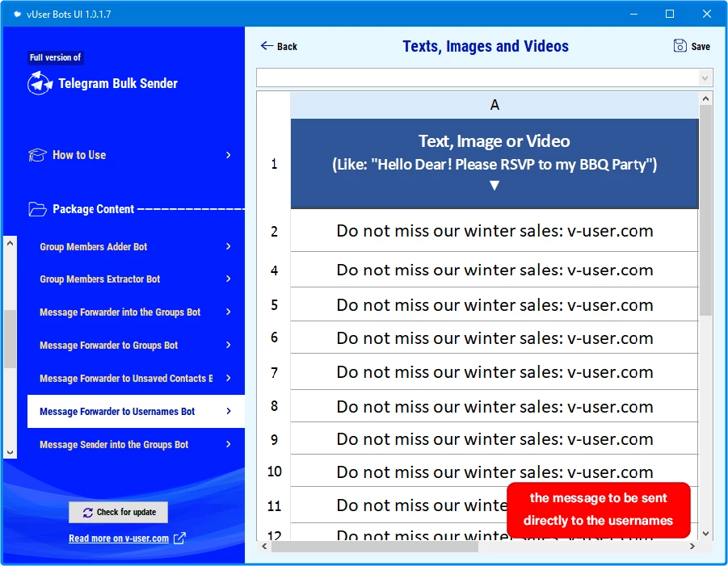Open the dropdown arrow above the table
Viewport: 728px width, 566px height.
[705, 78]
